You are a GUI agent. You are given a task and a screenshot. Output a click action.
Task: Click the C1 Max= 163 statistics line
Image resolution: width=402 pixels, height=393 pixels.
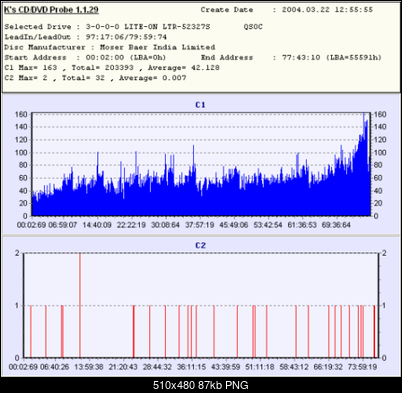coord(112,68)
